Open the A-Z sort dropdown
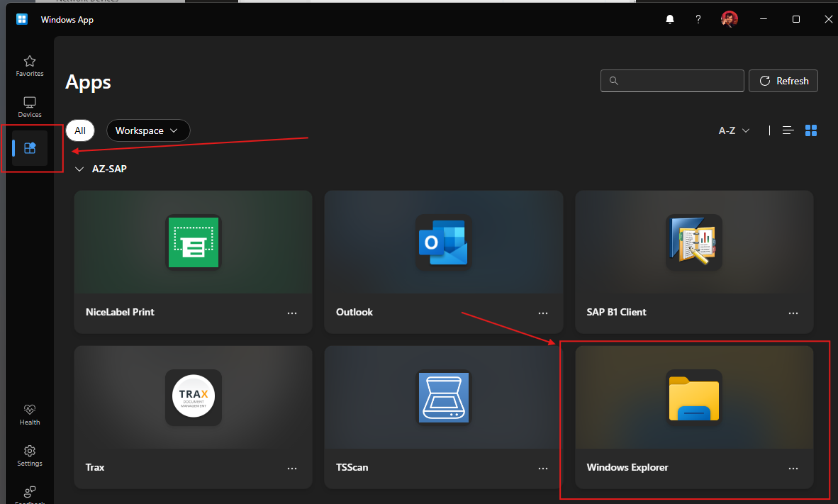 point(734,130)
